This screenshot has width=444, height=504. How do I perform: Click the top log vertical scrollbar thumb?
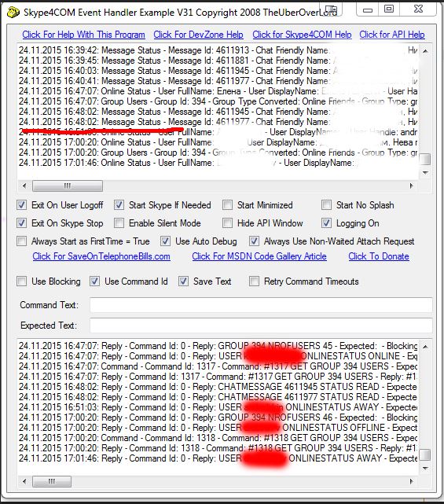(425, 160)
